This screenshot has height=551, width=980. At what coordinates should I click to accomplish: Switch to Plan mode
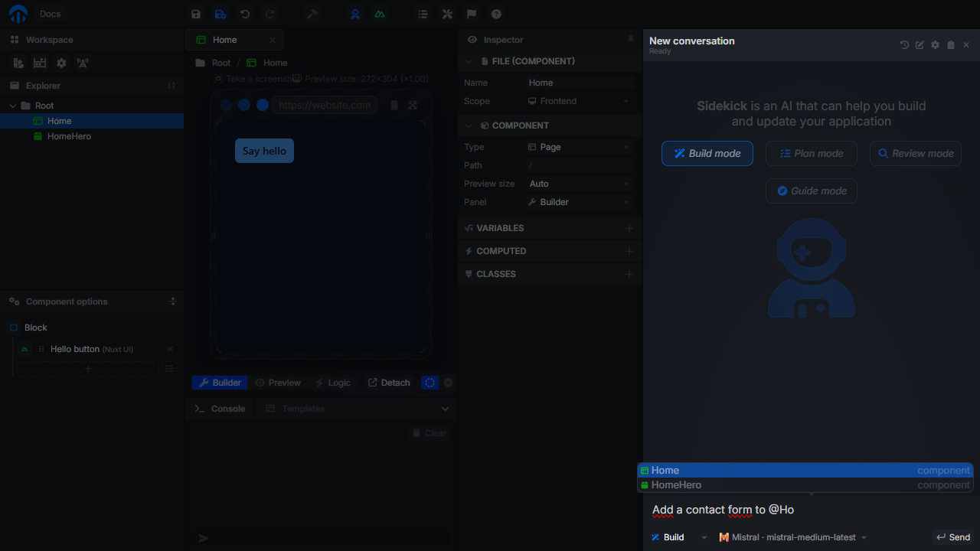(x=812, y=153)
